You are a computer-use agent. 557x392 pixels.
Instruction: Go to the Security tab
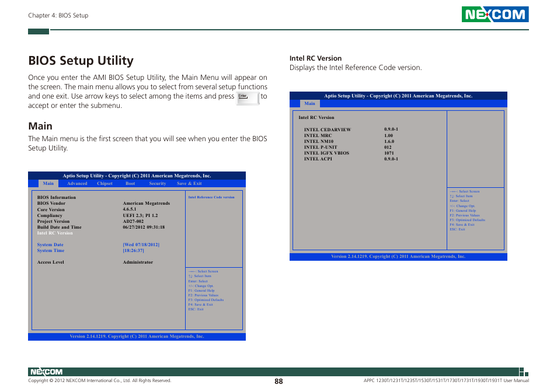[158, 183]
